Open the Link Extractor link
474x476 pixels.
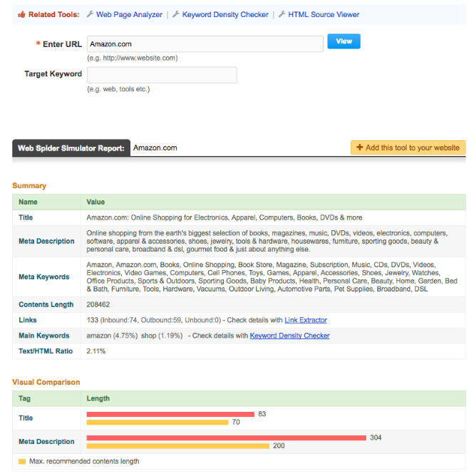coord(306,320)
